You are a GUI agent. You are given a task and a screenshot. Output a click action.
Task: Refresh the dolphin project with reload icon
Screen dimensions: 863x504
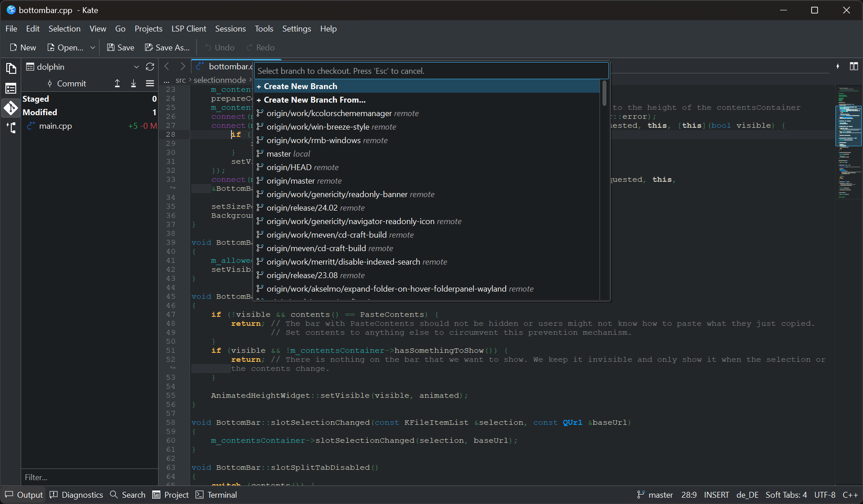click(150, 67)
